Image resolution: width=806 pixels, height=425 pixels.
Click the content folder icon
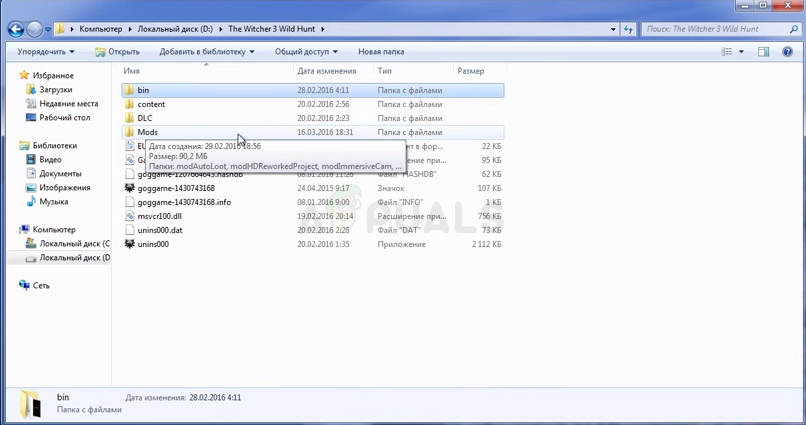click(130, 104)
